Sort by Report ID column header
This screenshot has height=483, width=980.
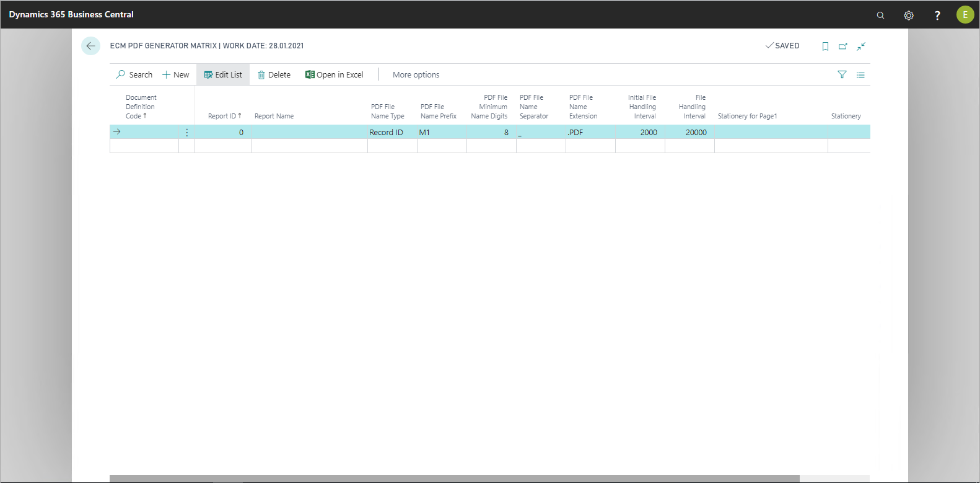pyautogui.click(x=224, y=116)
